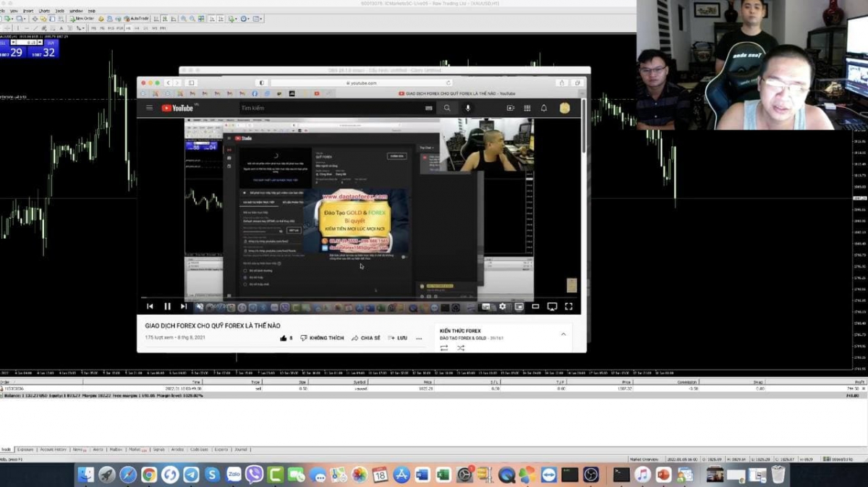Screen dimensions: 868x487
Task: Click the CHIA SẺ share button
Action: pos(365,338)
